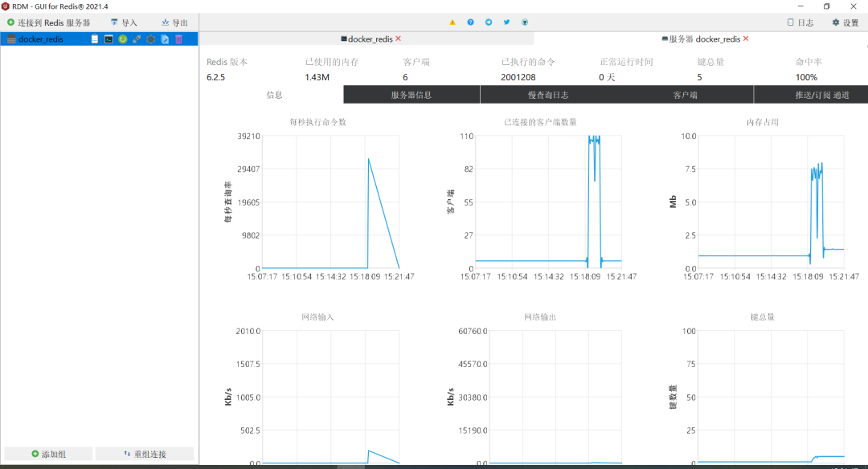Open 设置 settings
Screen dimensions: 868x469
tap(845, 22)
